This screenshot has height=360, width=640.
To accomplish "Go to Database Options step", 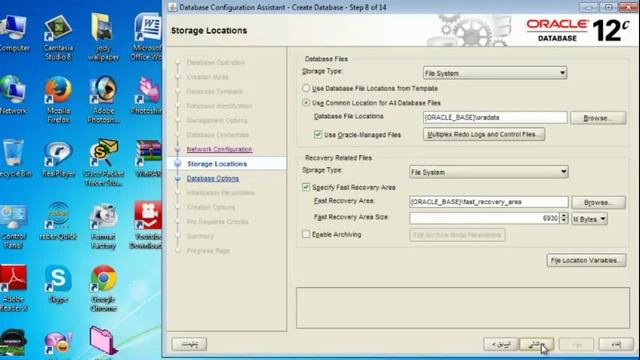I will point(213,178).
